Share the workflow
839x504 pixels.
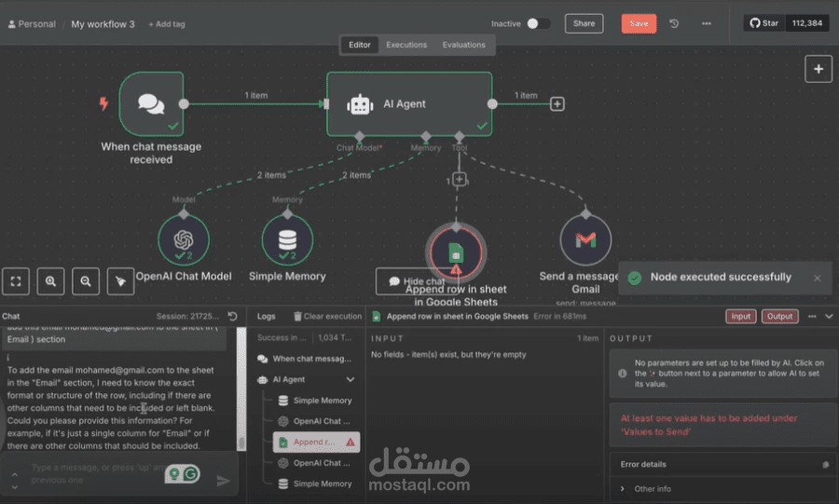point(584,23)
